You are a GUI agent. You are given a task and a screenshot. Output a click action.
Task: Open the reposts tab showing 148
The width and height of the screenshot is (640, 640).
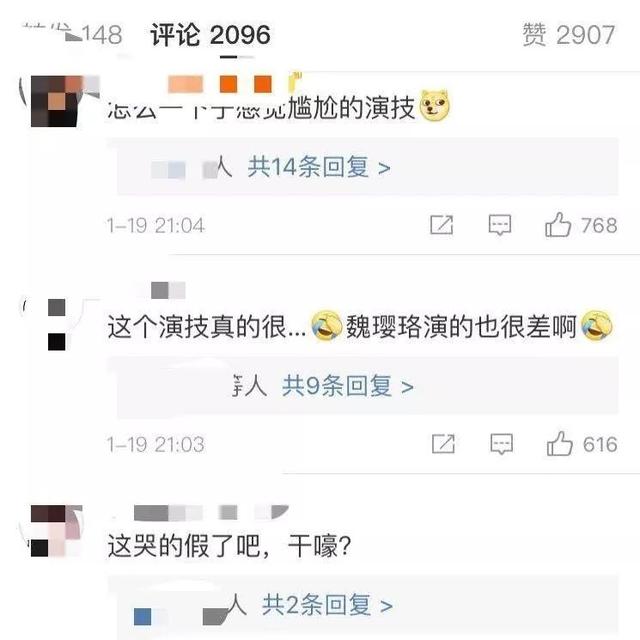pyautogui.click(x=73, y=34)
